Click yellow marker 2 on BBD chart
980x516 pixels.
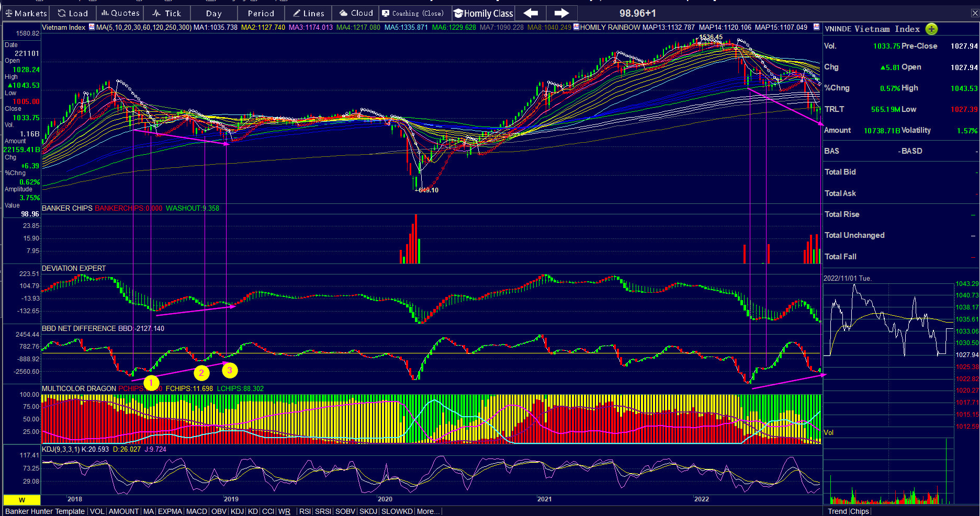pos(201,373)
